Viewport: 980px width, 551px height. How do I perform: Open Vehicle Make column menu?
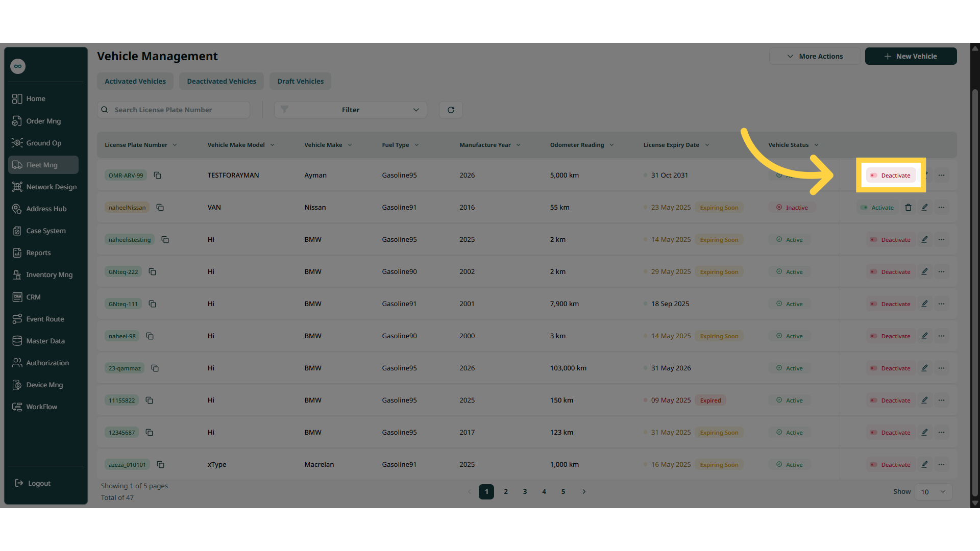pyautogui.click(x=350, y=145)
